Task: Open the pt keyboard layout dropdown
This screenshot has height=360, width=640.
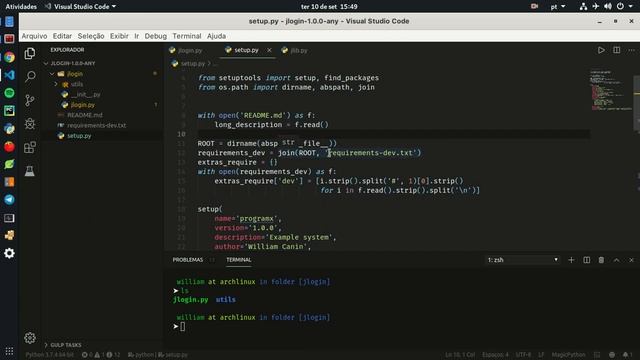Action: click(558, 7)
